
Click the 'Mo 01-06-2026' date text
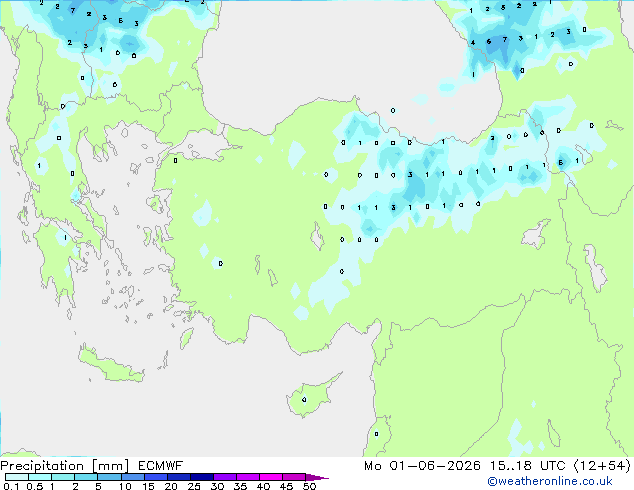[x=422, y=466]
